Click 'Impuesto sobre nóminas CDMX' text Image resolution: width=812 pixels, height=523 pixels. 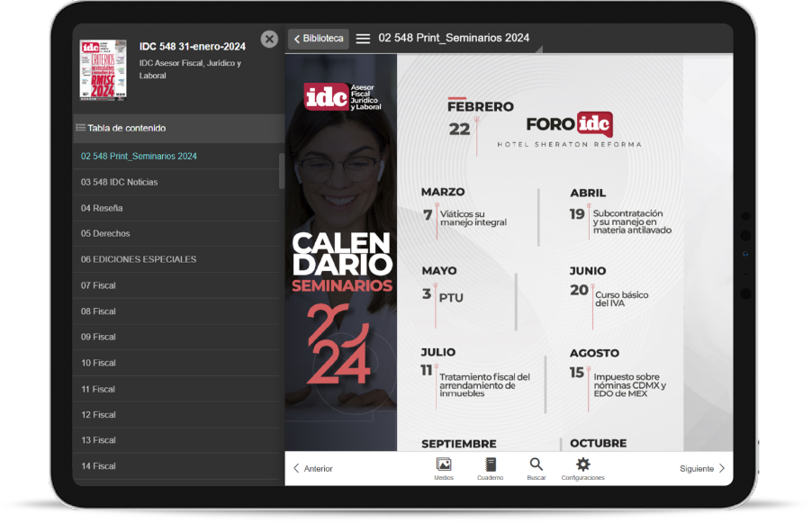point(630,385)
